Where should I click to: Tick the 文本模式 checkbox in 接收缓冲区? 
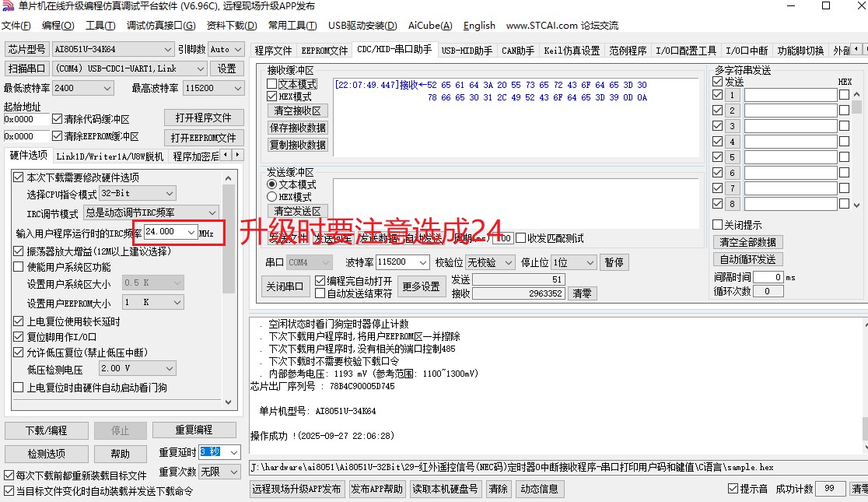pyautogui.click(x=271, y=84)
